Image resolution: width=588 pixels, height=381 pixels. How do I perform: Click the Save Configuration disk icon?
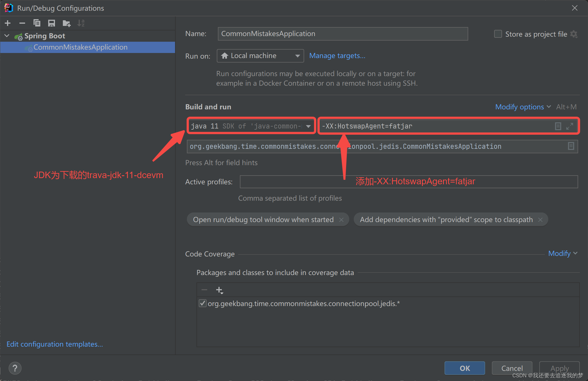click(x=51, y=23)
